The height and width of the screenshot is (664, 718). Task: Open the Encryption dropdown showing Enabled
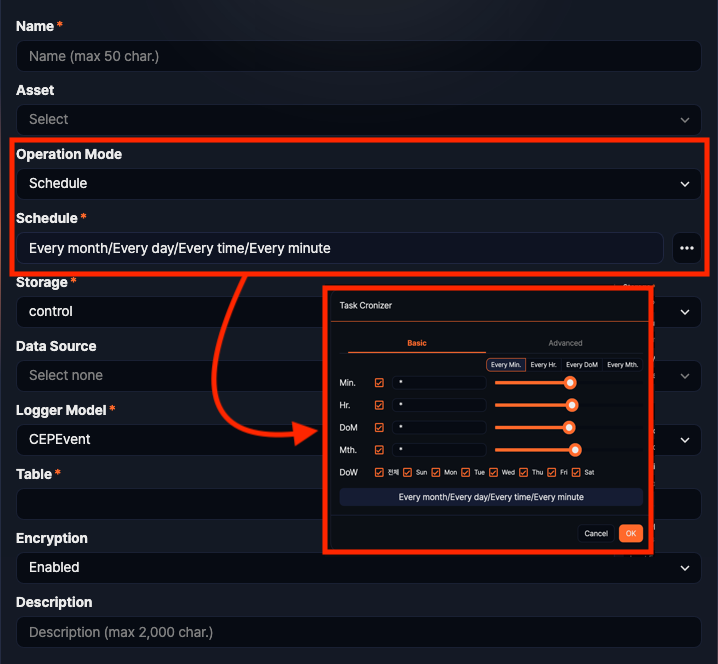[x=359, y=567]
